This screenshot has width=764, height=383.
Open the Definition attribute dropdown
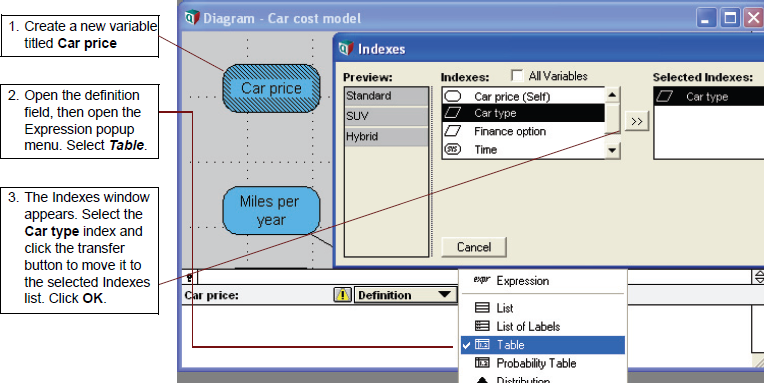click(404, 295)
